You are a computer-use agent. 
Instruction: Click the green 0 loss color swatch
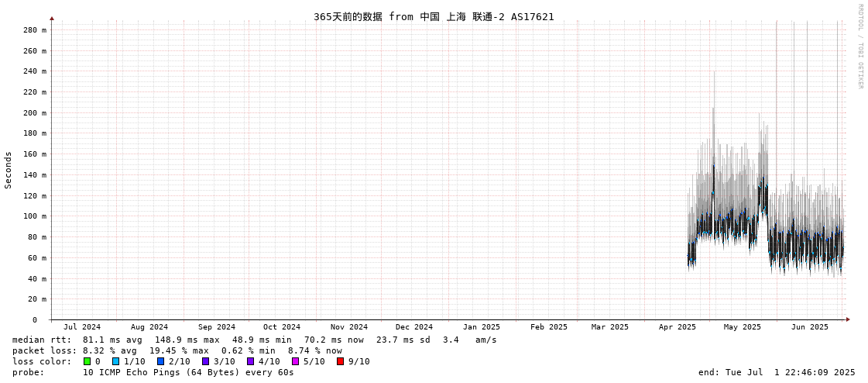[x=87, y=361]
